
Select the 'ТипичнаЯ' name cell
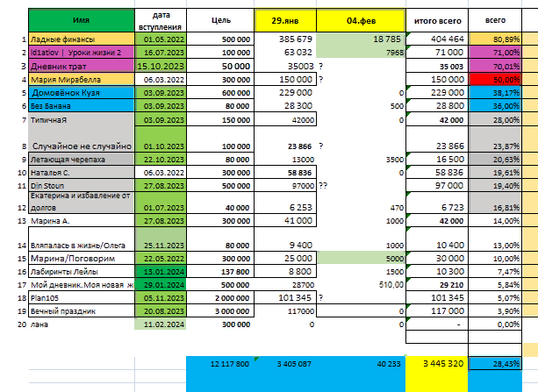coord(82,119)
